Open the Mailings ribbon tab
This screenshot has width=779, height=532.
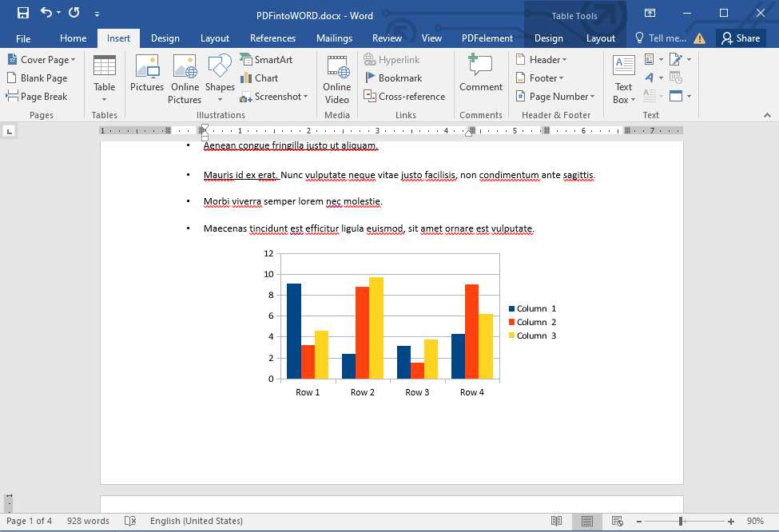pyautogui.click(x=334, y=38)
